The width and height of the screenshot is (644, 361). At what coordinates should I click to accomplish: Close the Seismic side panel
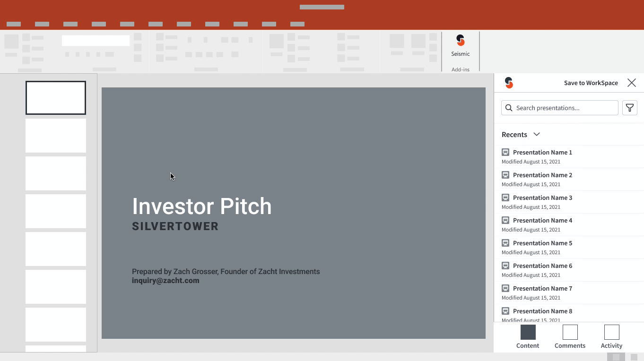click(x=632, y=83)
